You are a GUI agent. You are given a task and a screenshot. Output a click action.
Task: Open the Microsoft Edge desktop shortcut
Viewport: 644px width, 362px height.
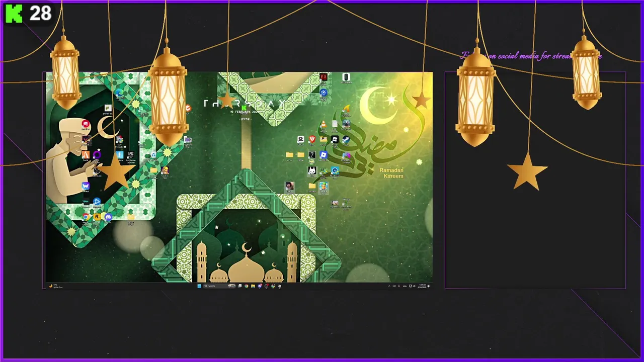pos(119,94)
